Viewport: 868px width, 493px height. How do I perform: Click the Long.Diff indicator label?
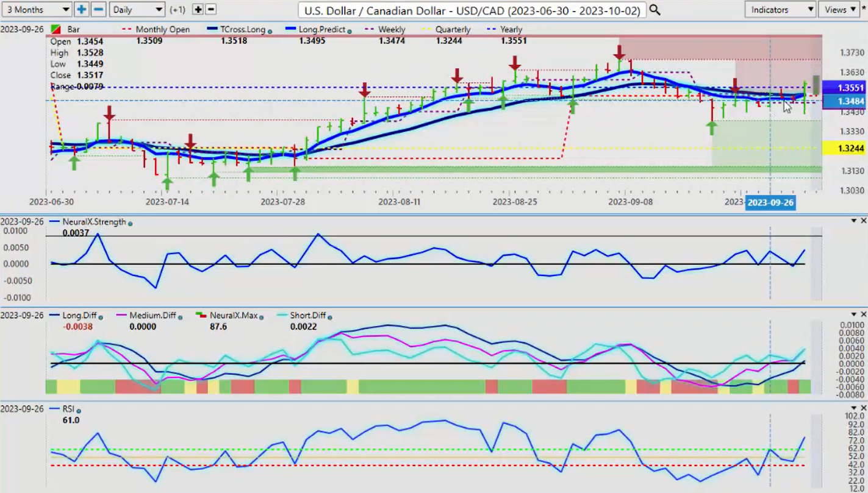[78, 316]
